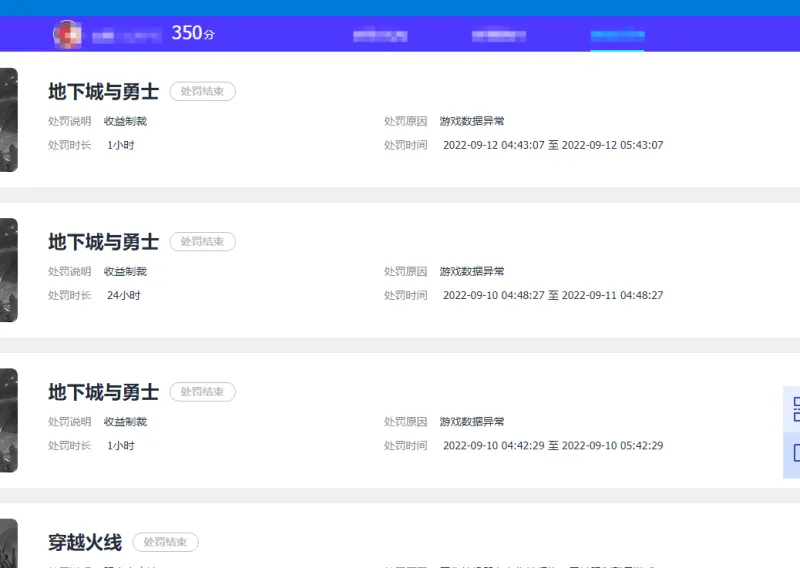The width and height of the screenshot is (800, 568).
Task: Open the second blurred header tab
Action: pos(498,35)
